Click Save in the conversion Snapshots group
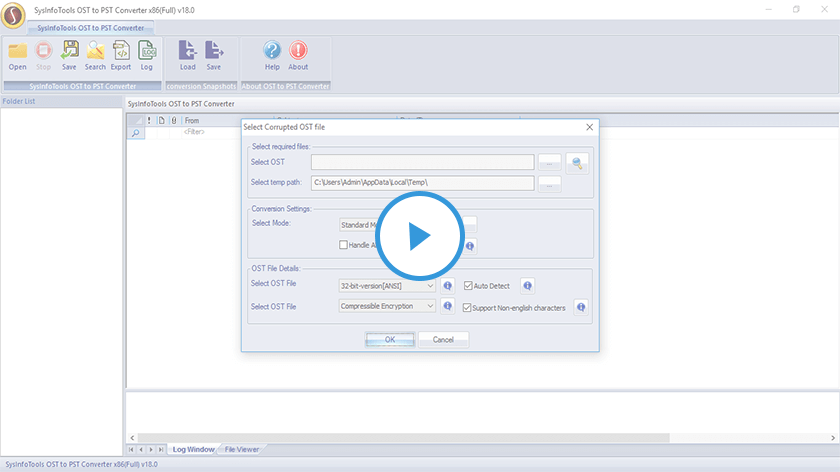 point(214,51)
